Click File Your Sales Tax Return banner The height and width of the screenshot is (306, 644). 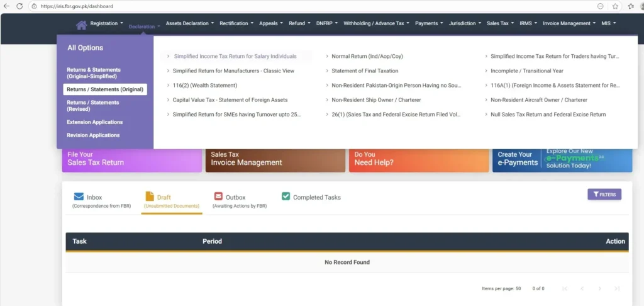pos(132,159)
